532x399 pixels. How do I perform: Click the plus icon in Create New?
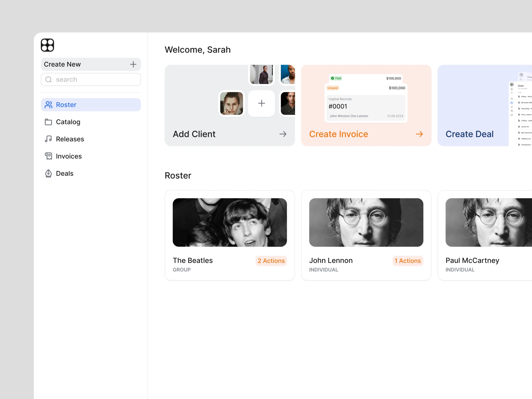pos(133,64)
